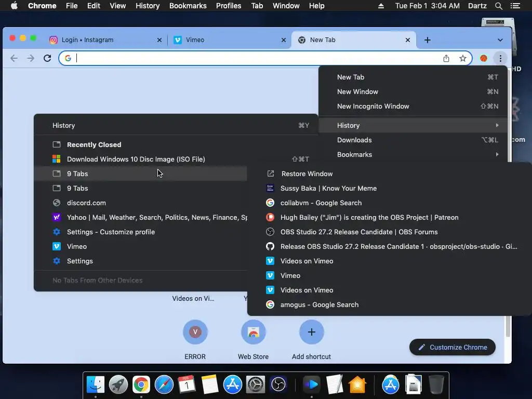Click the browser forward arrow

(31, 58)
